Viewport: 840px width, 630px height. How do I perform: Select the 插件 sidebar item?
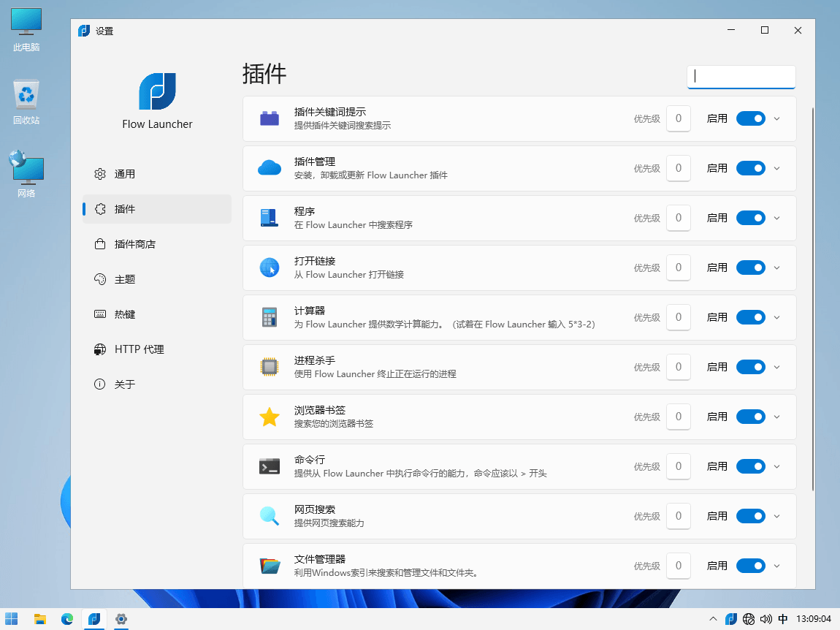pyautogui.click(x=157, y=209)
